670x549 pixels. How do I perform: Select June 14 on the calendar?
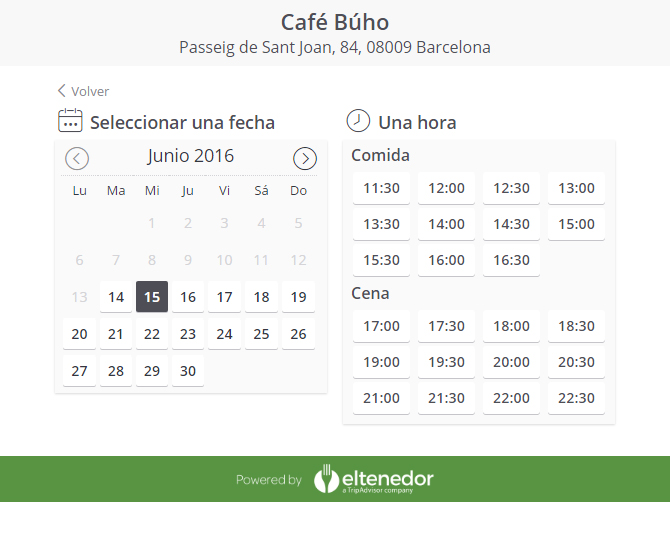(x=116, y=297)
